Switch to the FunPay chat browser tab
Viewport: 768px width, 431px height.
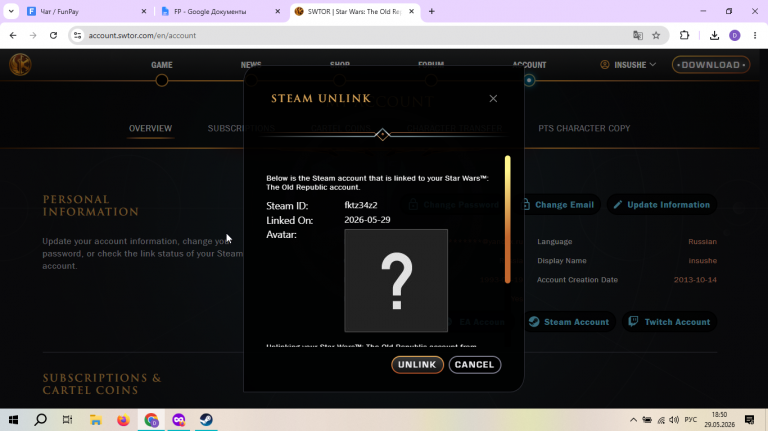[x=87, y=11]
